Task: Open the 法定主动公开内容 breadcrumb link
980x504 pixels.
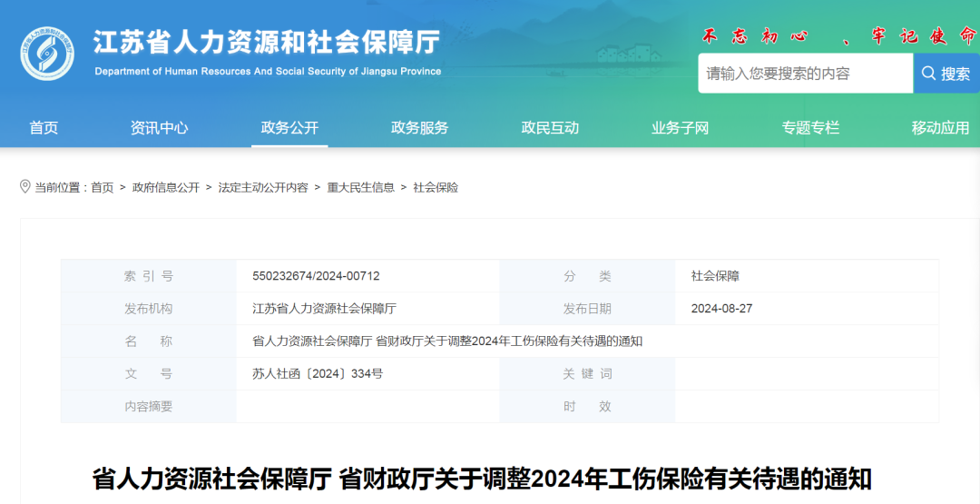Action: point(263,188)
